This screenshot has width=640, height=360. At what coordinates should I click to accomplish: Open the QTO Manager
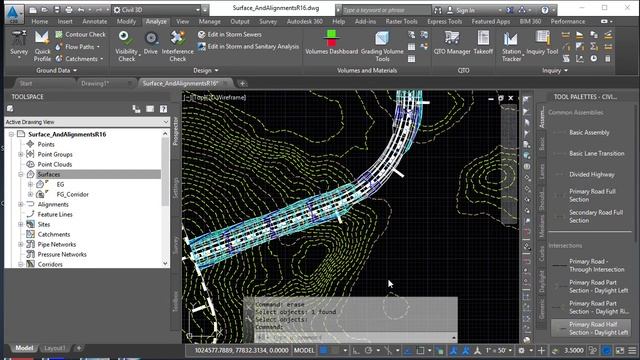point(452,43)
